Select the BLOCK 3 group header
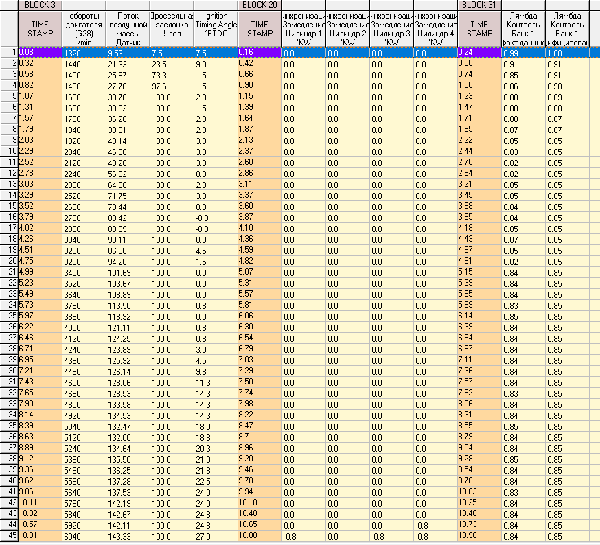600x545 pixels. (40, 5)
